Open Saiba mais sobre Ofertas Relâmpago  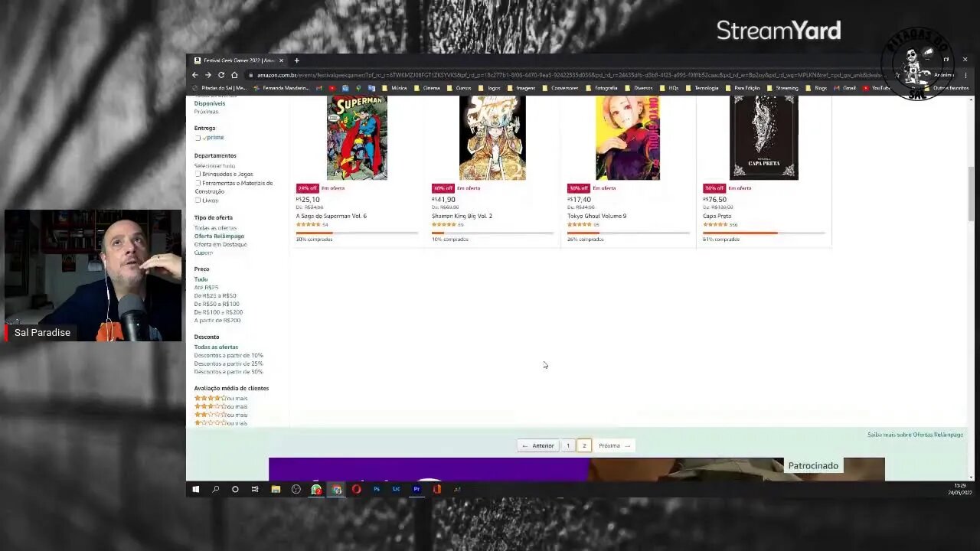pyautogui.click(x=915, y=435)
